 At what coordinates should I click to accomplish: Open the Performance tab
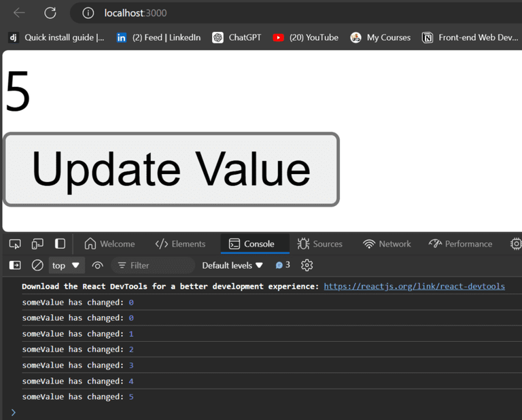pyautogui.click(x=460, y=244)
